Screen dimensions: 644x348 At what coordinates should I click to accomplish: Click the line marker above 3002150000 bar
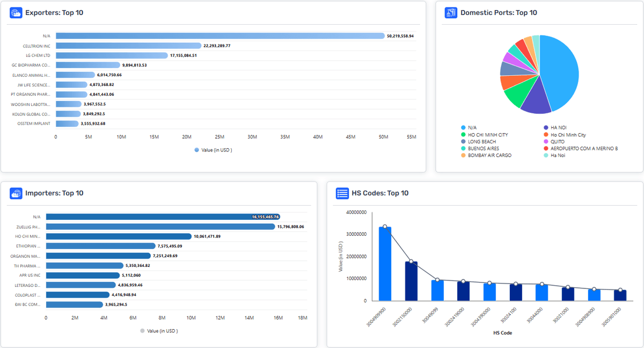[411, 262]
